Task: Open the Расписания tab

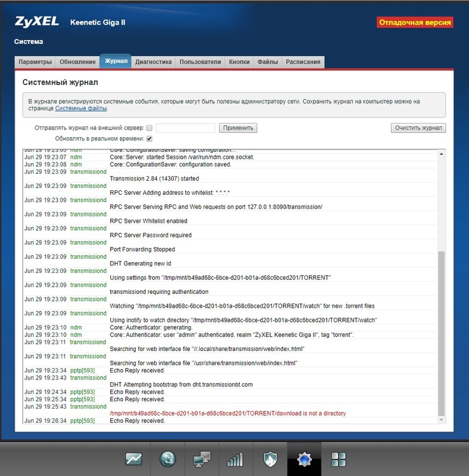Action: coord(303,62)
